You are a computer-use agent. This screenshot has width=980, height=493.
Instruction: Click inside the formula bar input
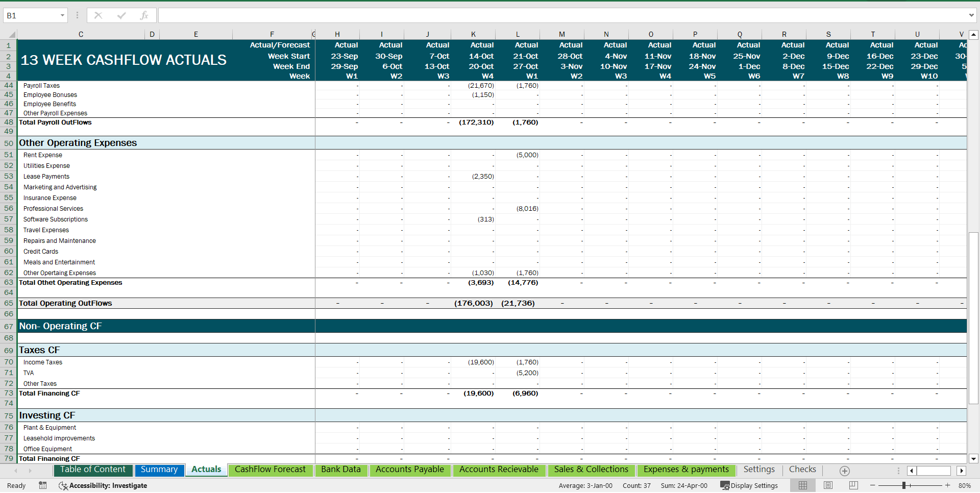click(561, 15)
